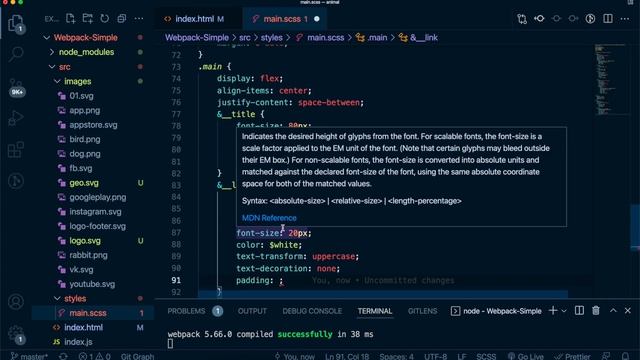Select the main.scss editor tab
This screenshot has height=360, width=640.
(285, 19)
